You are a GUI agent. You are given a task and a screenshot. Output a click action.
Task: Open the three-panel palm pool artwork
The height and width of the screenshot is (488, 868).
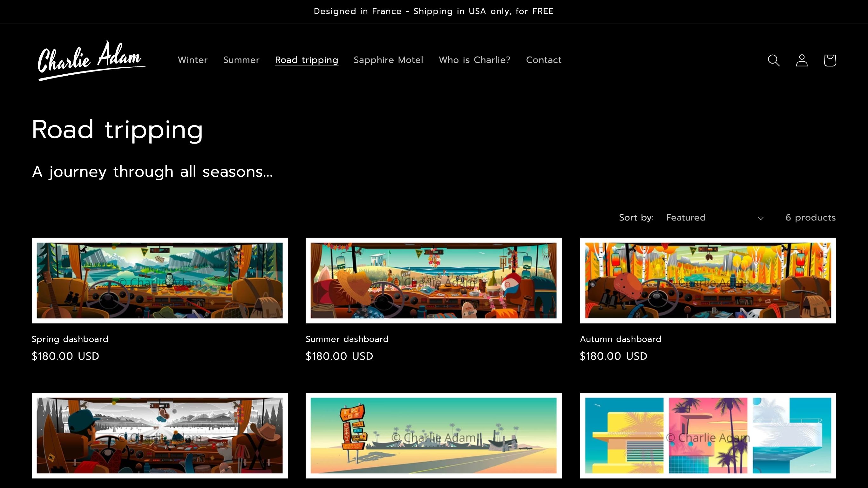click(x=708, y=435)
